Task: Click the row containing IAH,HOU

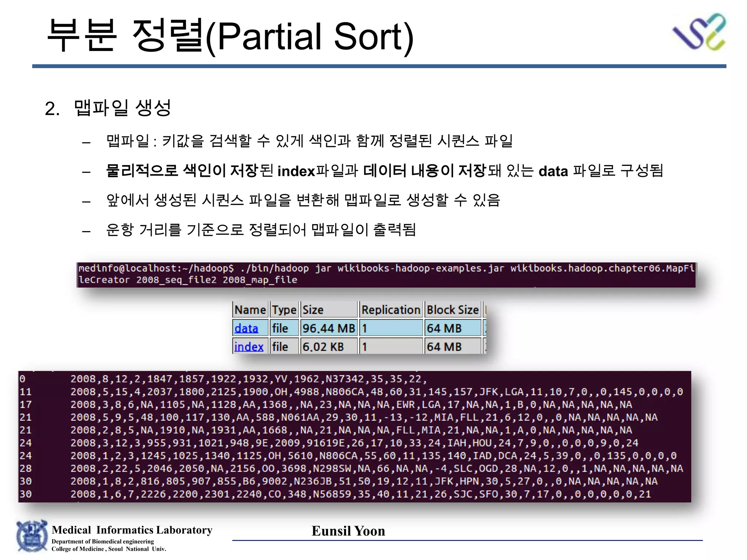Action: (x=329, y=443)
